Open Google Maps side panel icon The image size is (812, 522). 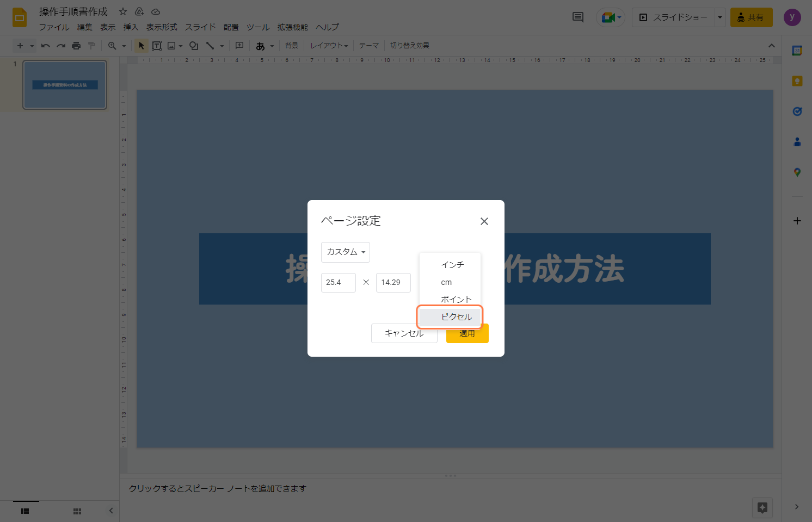797,172
